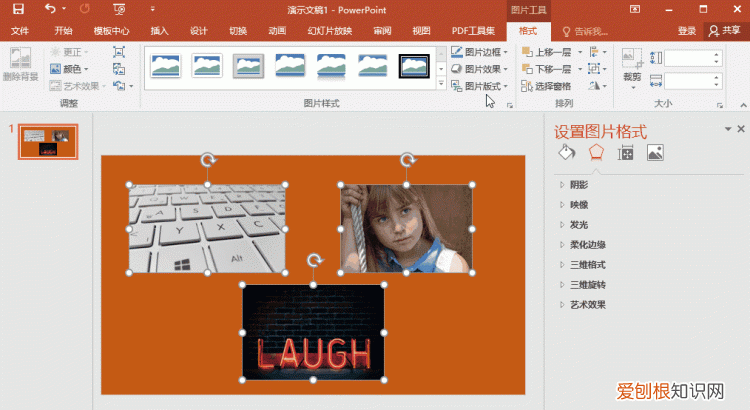This screenshot has width=750, height=410.
Task: Open the 图片效果 dropdown
Action: (x=479, y=69)
